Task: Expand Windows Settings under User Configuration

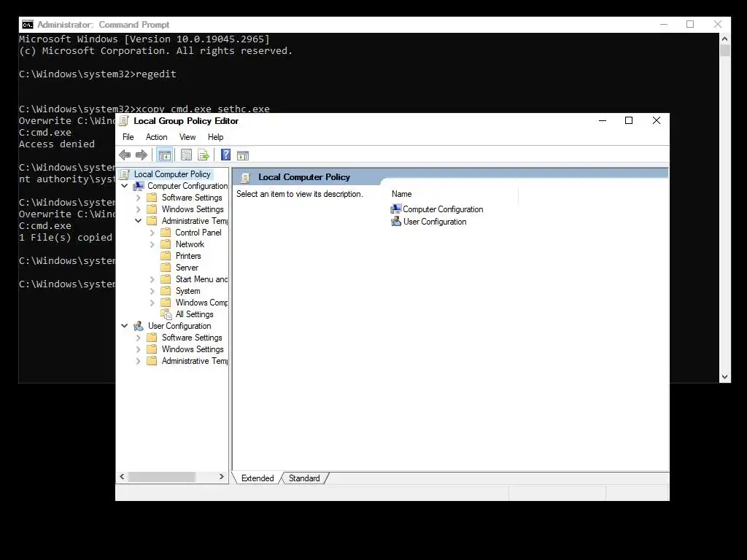Action: [x=138, y=349]
